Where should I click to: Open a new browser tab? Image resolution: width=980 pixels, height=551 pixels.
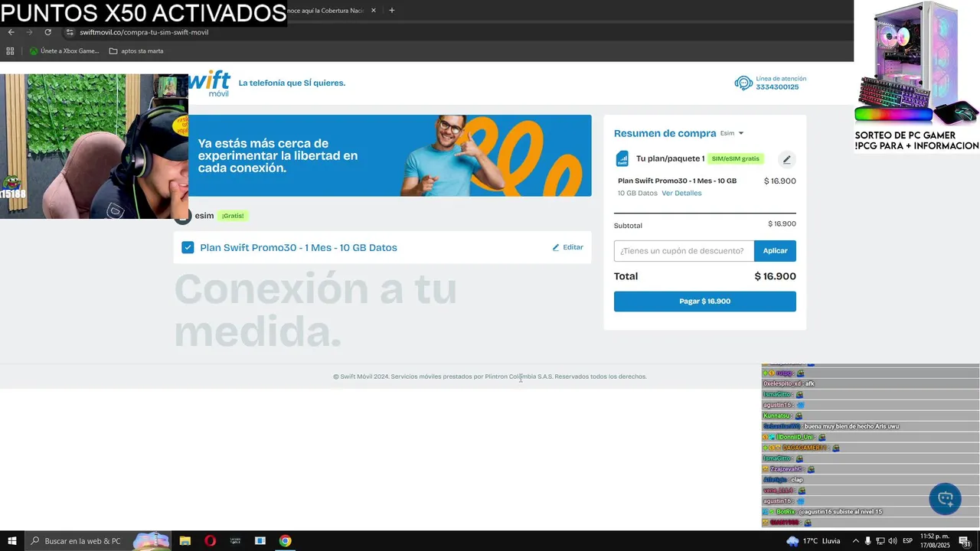(x=392, y=11)
